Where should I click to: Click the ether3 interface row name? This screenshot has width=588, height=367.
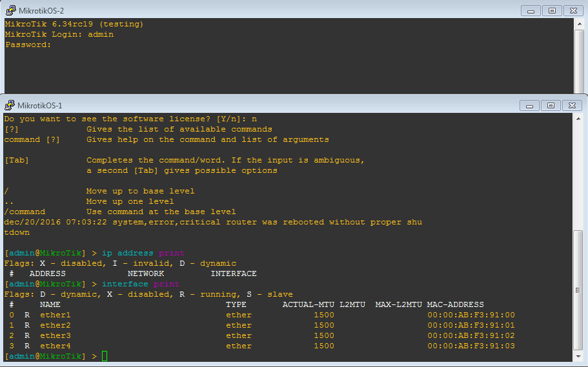click(x=56, y=335)
